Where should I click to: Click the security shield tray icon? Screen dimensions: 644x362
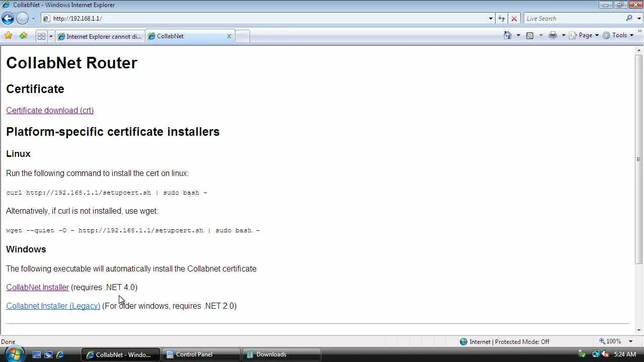click(x=583, y=354)
